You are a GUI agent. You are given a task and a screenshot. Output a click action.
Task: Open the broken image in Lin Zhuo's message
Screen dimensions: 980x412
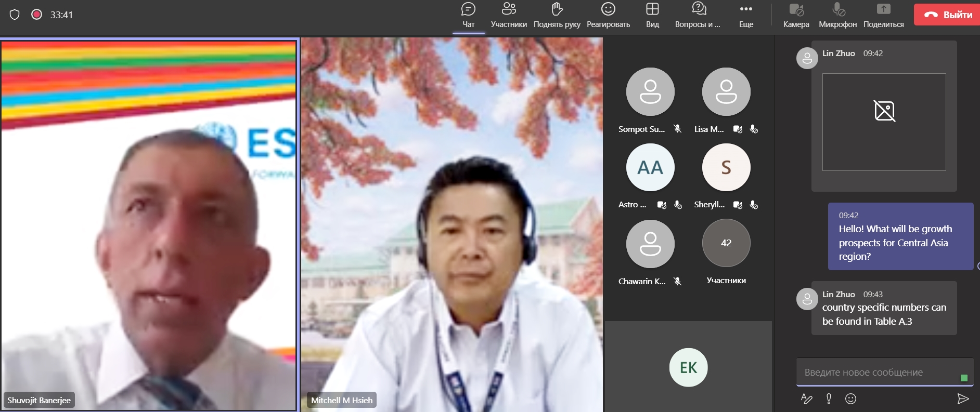[x=884, y=122]
